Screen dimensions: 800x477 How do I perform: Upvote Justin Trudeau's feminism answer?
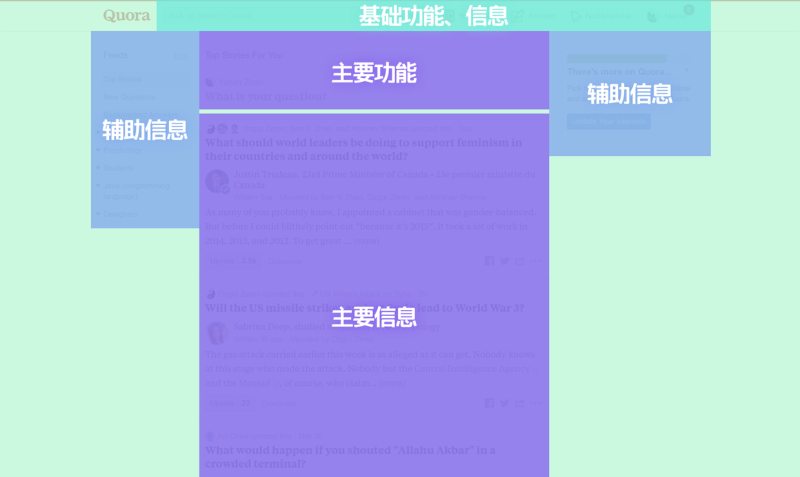(x=230, y=261)
